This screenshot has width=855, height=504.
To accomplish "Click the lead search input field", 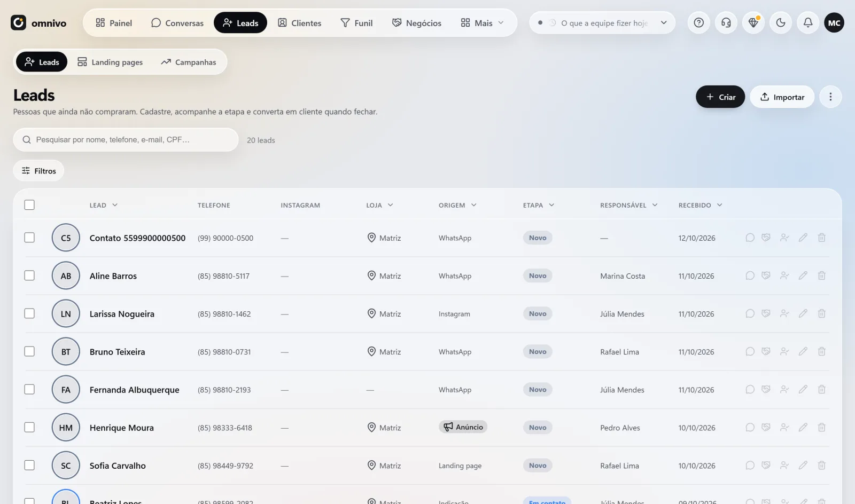I will point(126,139).
